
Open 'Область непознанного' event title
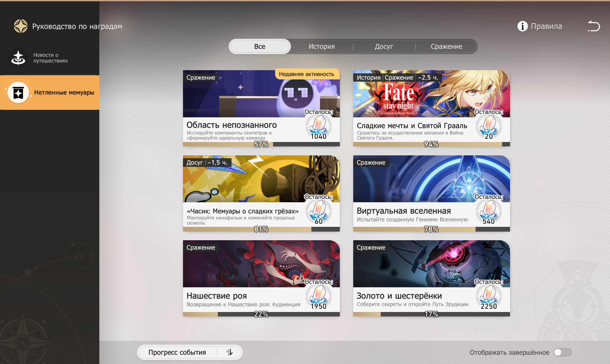tap(232, 125)
